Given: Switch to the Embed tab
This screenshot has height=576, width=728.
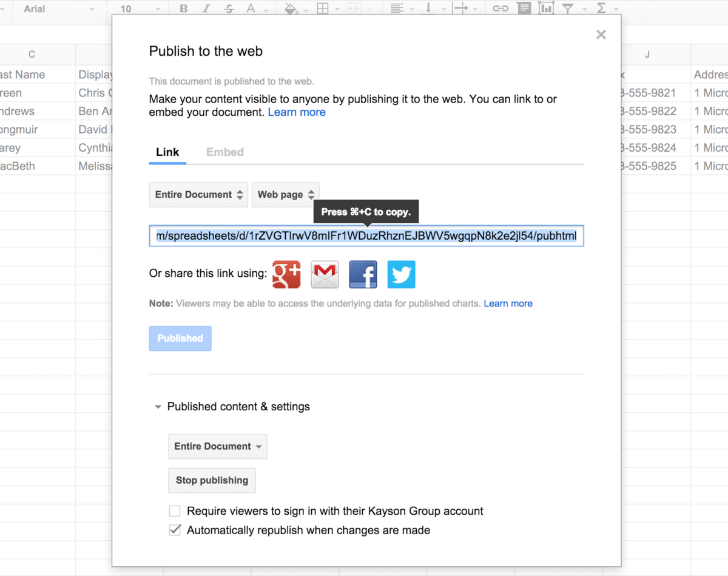Looking at the screenshot, I should (x=224, y=152).
